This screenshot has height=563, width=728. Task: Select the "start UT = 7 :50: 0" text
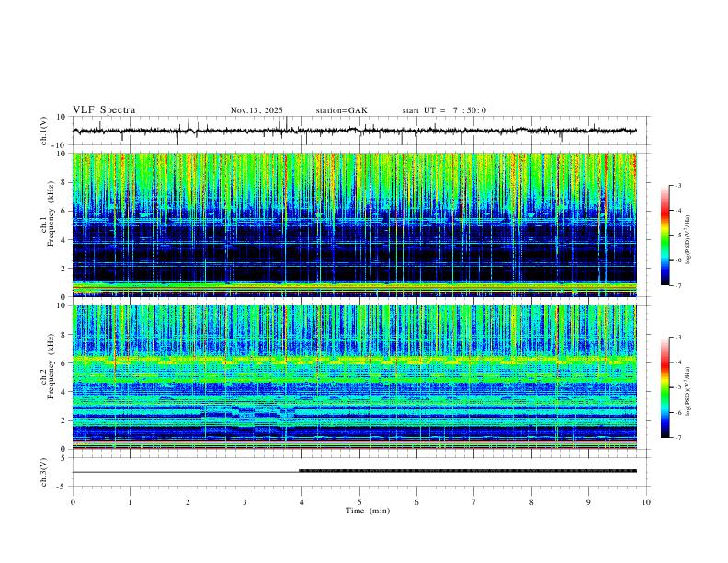click(x=444, y=110)
